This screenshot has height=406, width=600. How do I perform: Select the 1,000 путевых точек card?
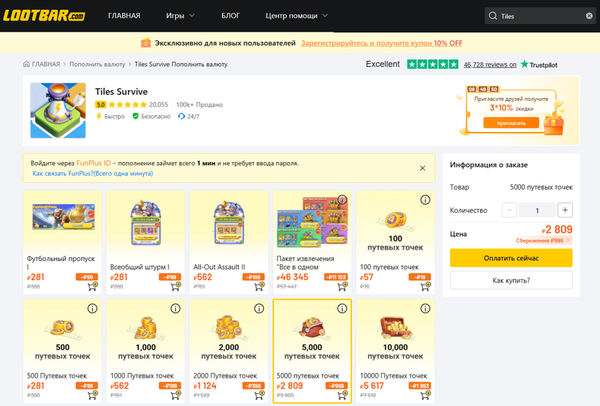point(146,351)
